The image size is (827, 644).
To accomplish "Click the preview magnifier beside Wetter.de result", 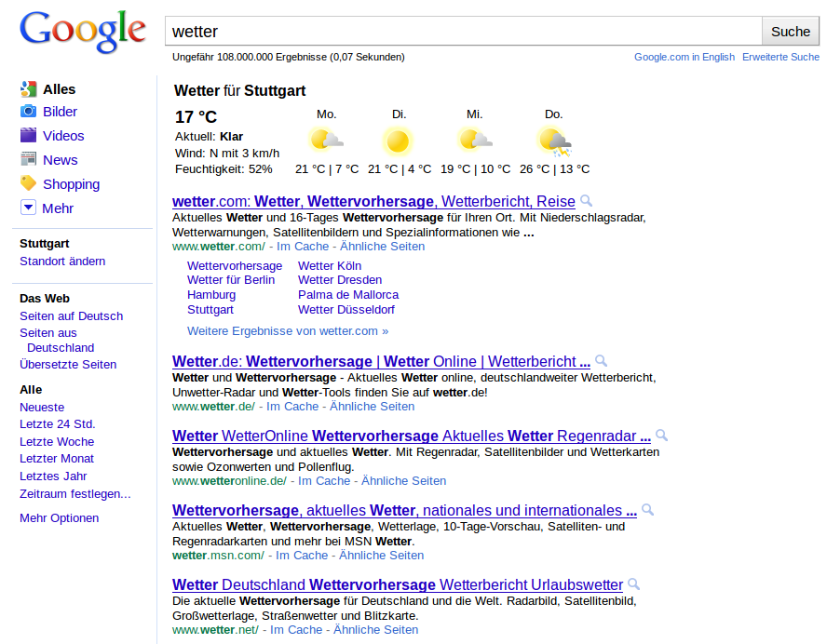I will 601,361.
